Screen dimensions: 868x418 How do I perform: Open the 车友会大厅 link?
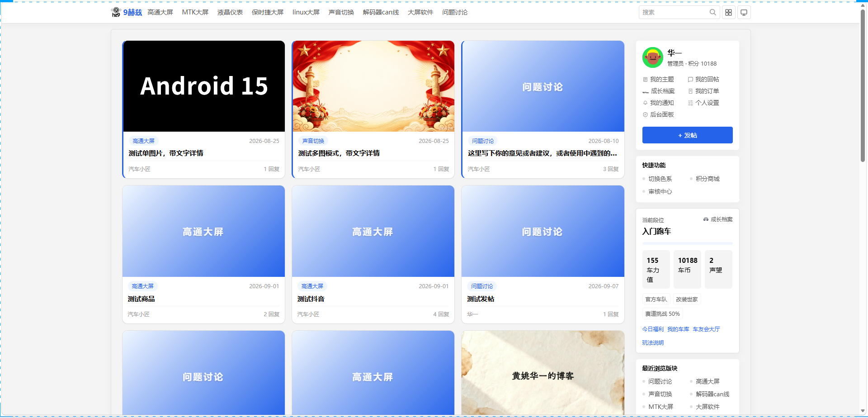tap(706, 329)
